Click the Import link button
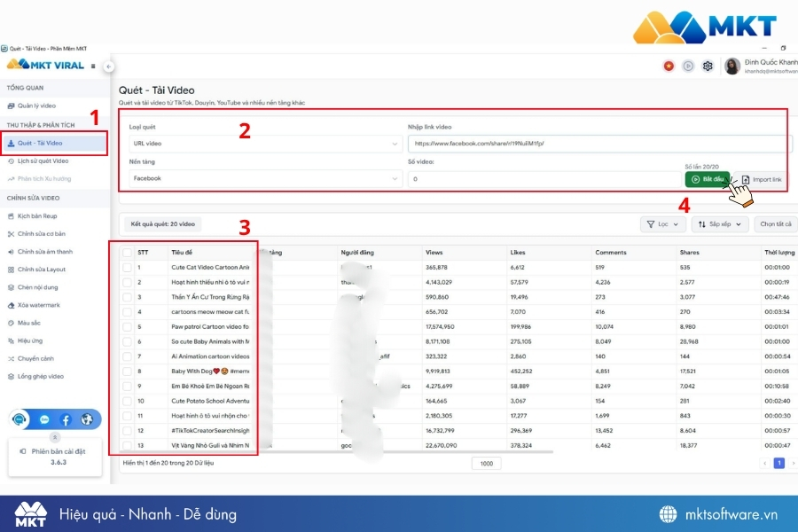This screenshot has height=532, width=798. tap(762, 179)
